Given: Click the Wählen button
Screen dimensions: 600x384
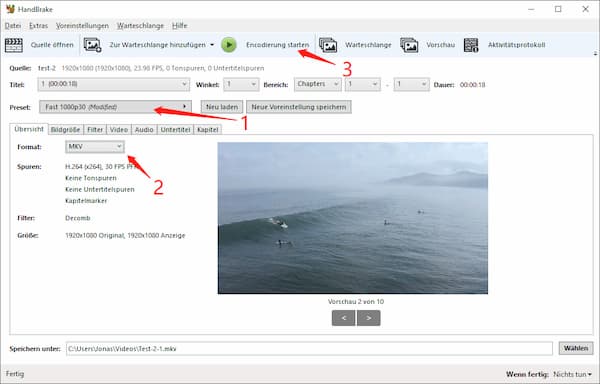Looking at the screenshot, I should pyautogui.click(x=576, y=348).
